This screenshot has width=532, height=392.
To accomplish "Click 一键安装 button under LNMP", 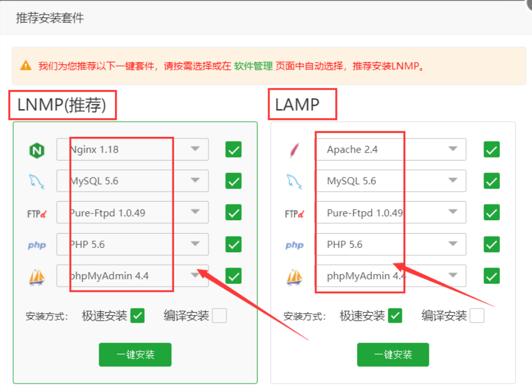I will click(x=135, y=355).
